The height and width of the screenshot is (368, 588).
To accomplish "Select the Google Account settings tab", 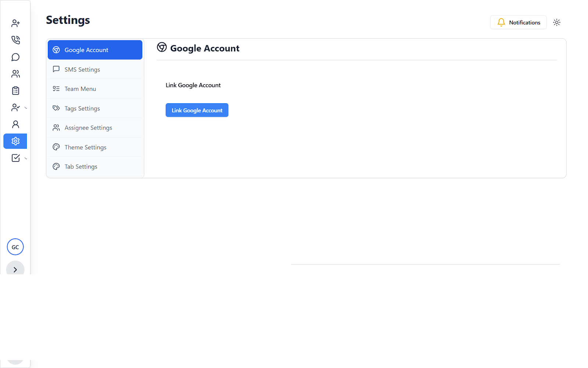I will (95, 50).
